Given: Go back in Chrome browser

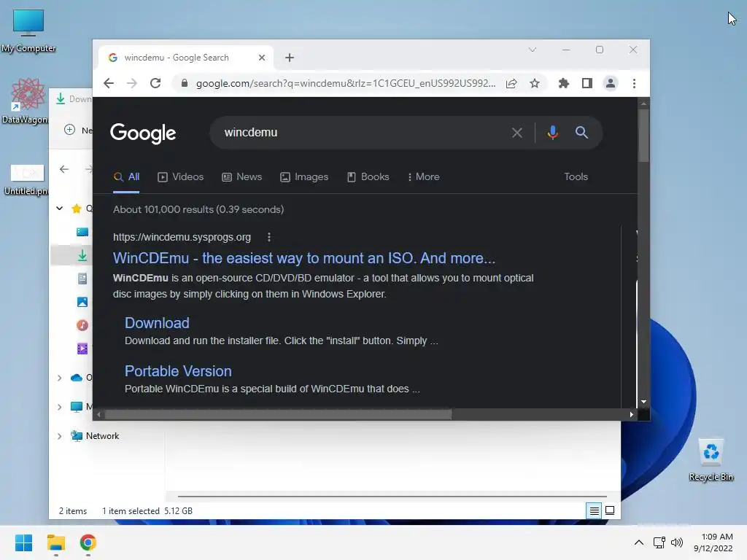Looking at the screenshot, I should (109, 83).
